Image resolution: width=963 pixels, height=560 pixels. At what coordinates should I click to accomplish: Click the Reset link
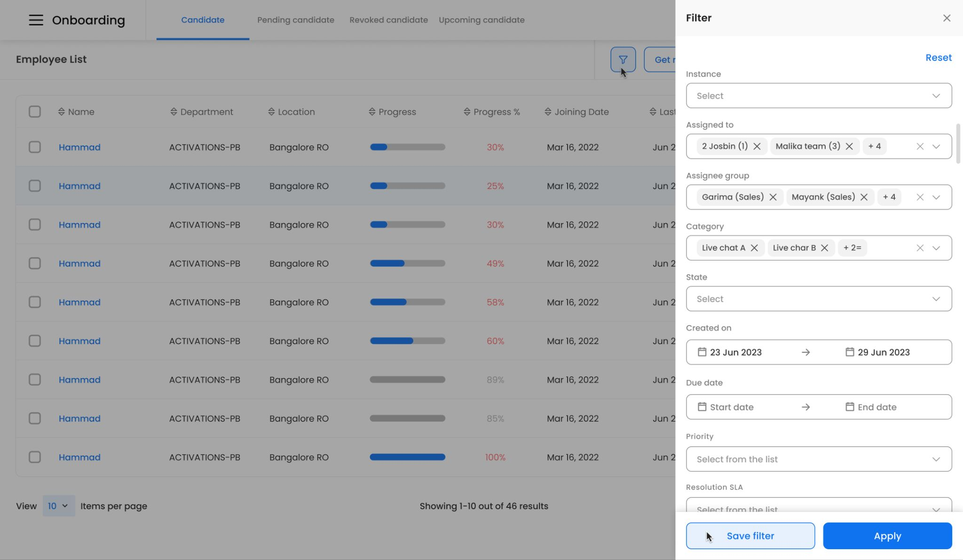938,57
